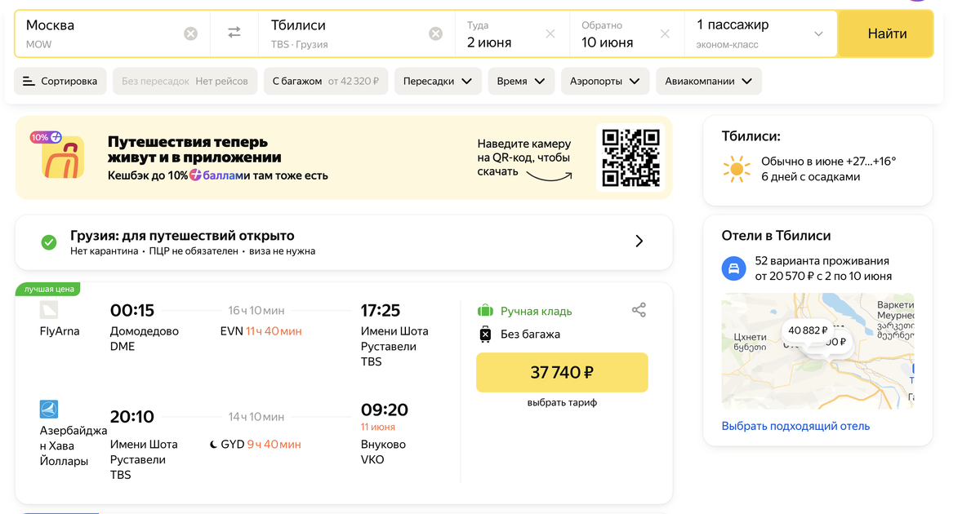This screenshot has height=514, width=980.
Task: Click the 11 июня arrival date note
Action: pos(378,427)
